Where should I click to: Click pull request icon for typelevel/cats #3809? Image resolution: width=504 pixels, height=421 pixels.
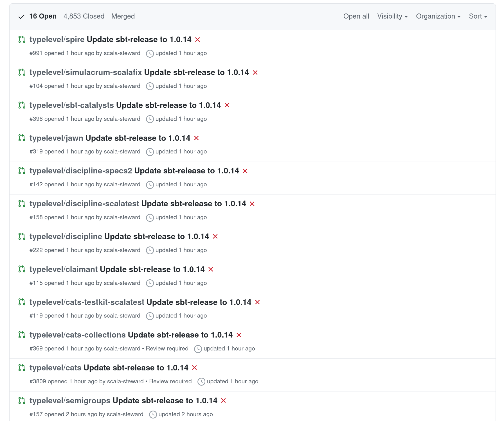click(22, 368)
